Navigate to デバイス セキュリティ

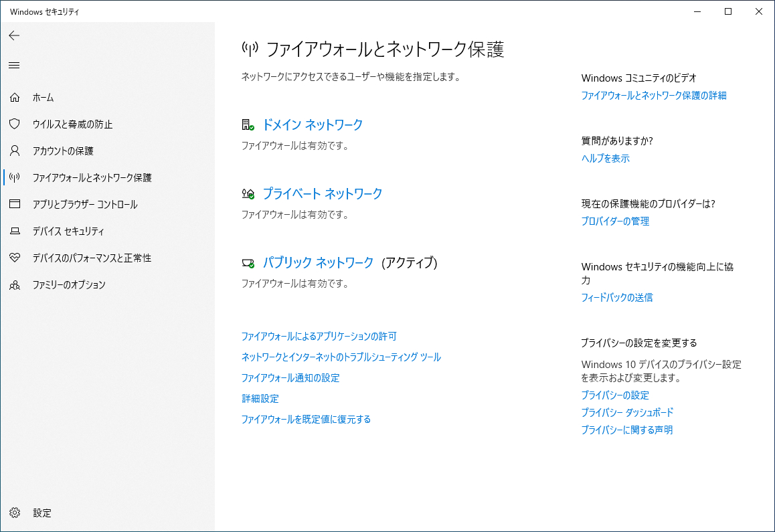click(x=68, y=232)
